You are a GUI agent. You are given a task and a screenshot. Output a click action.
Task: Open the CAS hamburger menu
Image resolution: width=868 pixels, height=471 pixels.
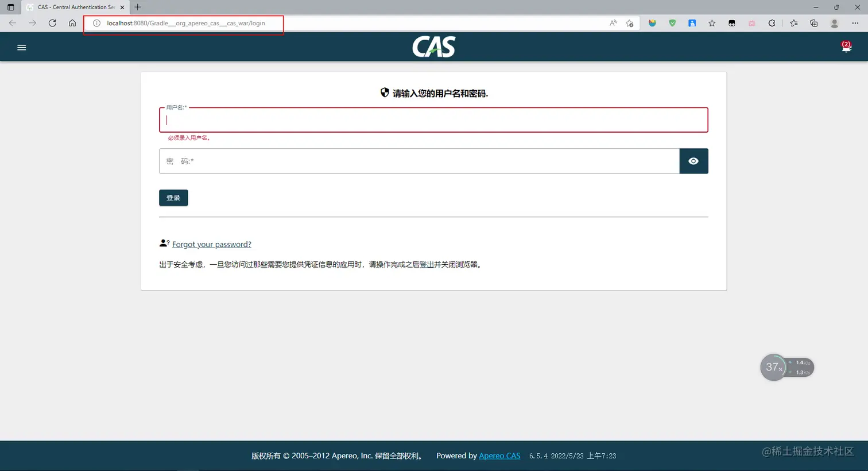[22, 48]
